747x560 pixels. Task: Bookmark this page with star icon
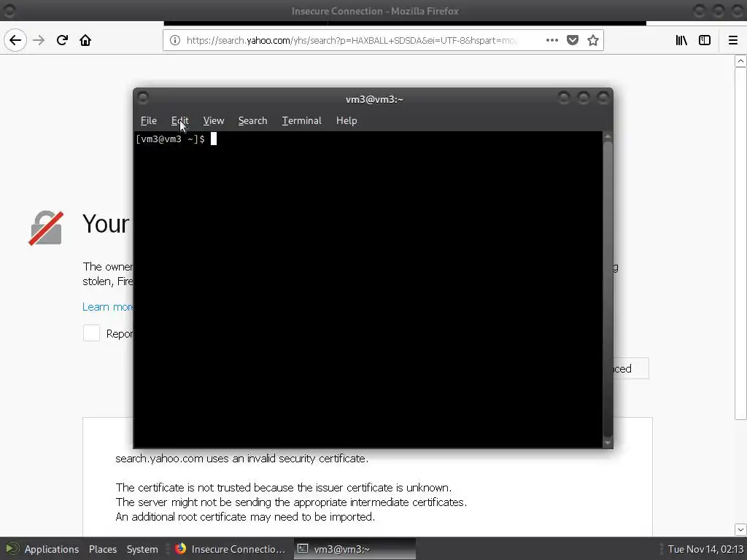tap(592, 41)
